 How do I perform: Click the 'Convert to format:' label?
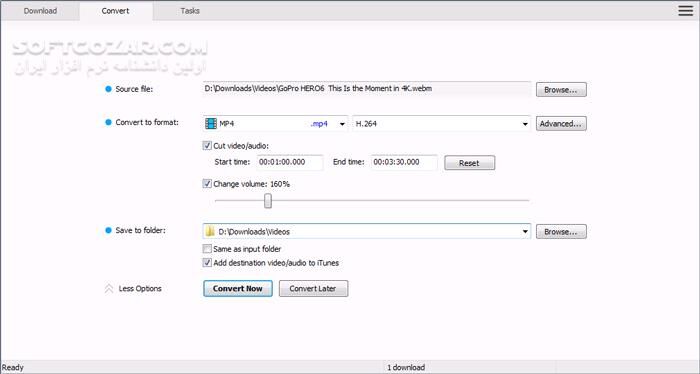tap(147, 122)
